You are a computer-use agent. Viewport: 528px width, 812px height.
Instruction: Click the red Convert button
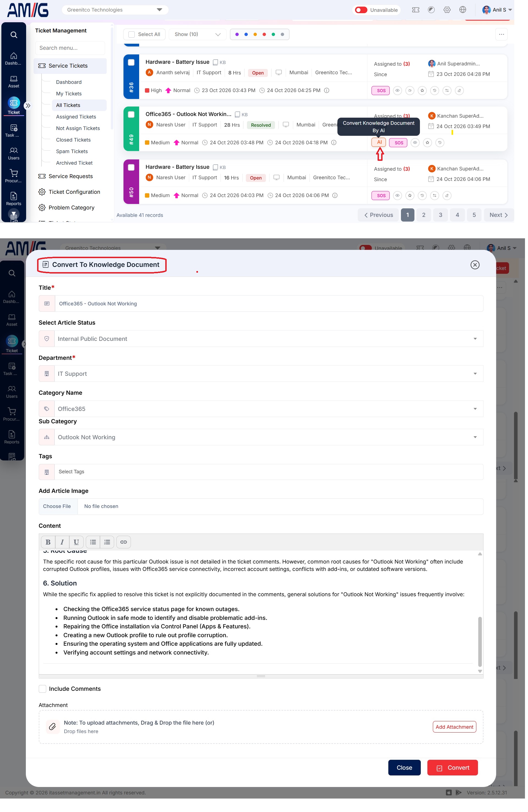(452, 768)
